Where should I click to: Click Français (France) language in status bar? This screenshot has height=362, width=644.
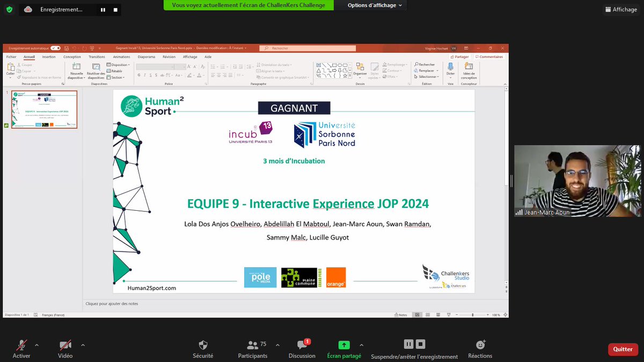click(53, 315)
